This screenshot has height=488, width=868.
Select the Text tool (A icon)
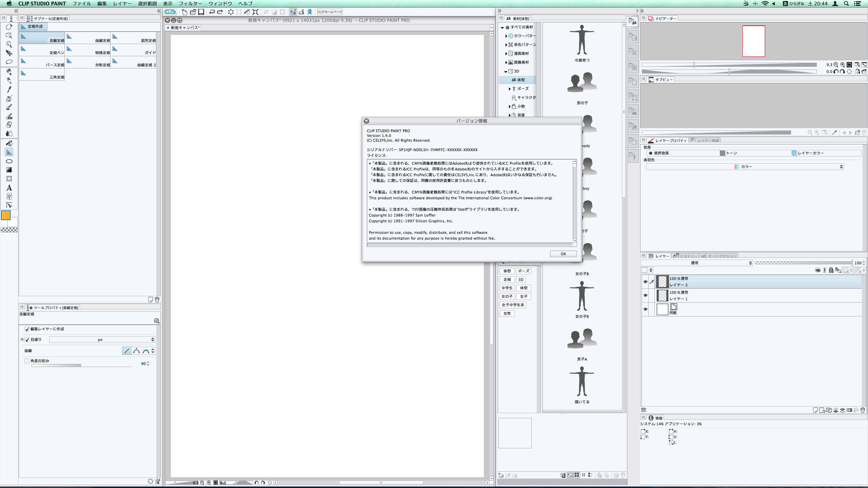(x=9, y=188)
